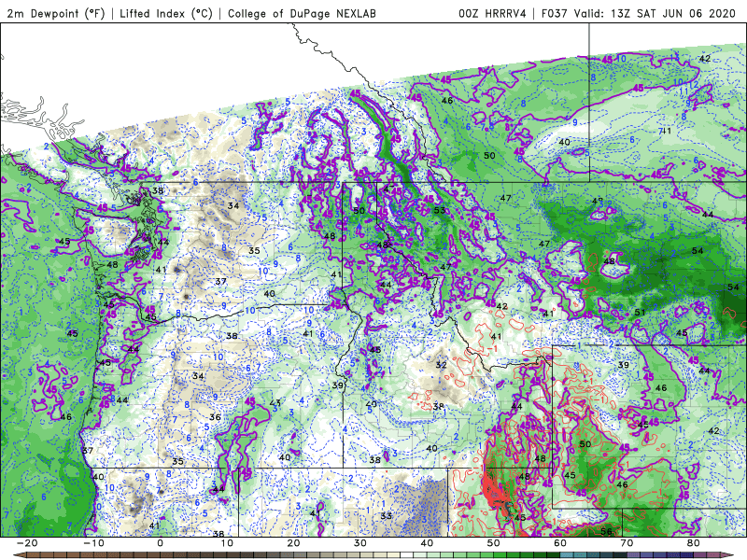
Task: Click the dewpoint value 36 on map
Action: [x=216, y=417]
